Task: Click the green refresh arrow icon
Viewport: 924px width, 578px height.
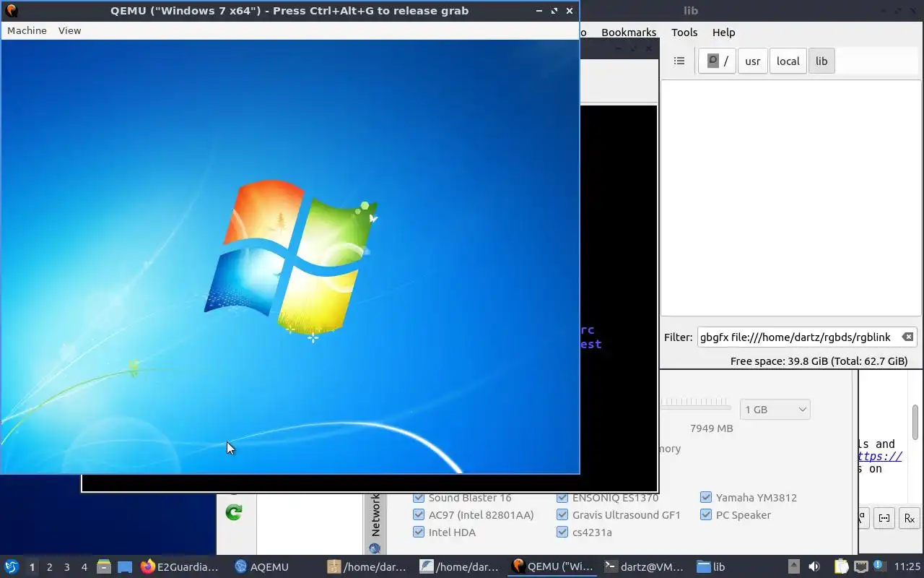Action: [233, 512]
